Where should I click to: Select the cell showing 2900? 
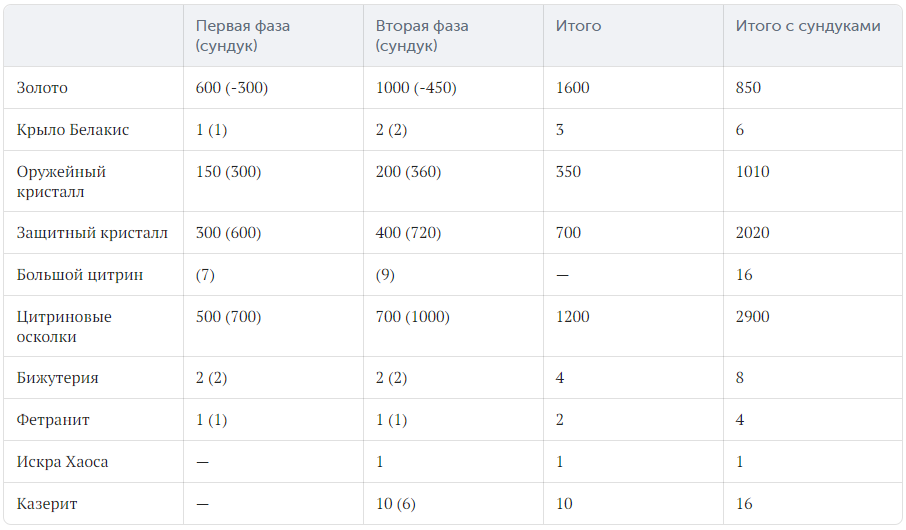pos(752,317)
